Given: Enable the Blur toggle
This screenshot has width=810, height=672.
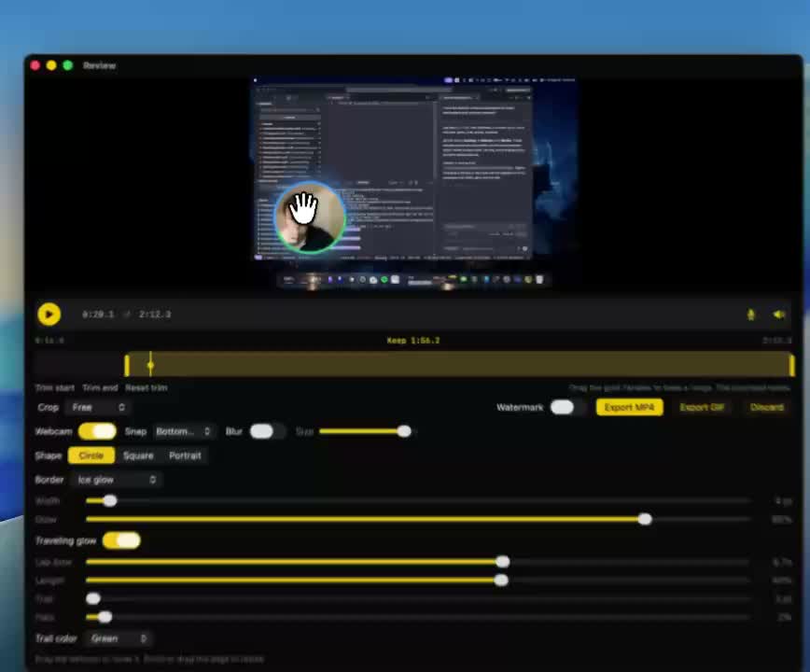Looking at the screenshot, I should click(x=267, y=431).
